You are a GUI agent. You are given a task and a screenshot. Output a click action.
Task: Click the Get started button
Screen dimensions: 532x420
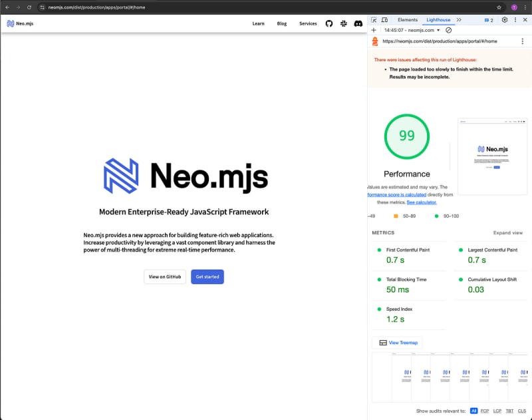pyautogui.click(x=207, y=277)
